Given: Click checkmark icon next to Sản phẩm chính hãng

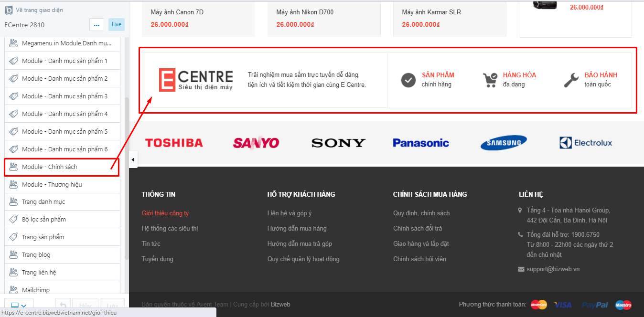Looking at the screenshot, I should click(x=408, y=80).
